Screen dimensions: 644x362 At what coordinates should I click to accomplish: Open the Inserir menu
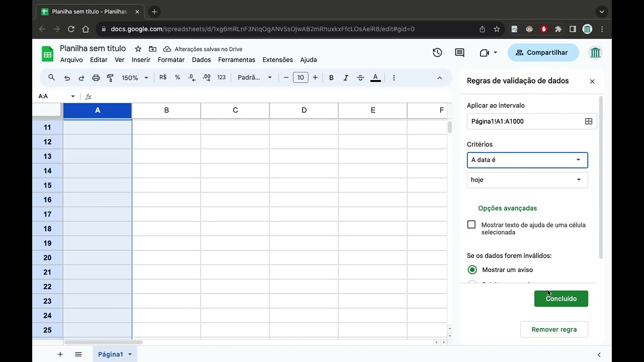click(141, 60)
